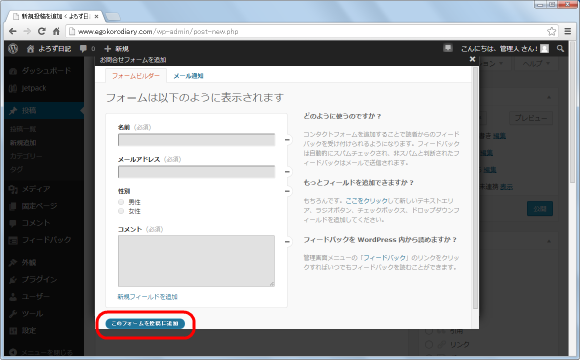
Task: Open the ヘルプ dropdown behind the dialog
Action: tap(536, 64)
